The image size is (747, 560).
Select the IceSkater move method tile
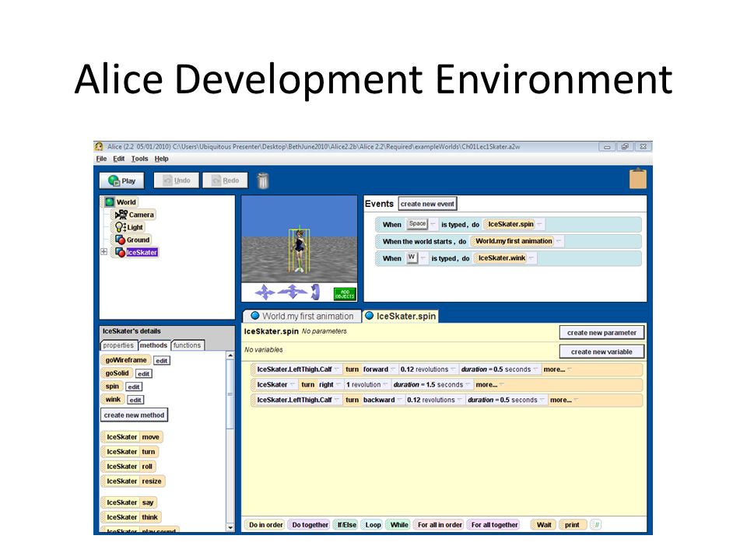pyautogui.click(x=132, y=436)
